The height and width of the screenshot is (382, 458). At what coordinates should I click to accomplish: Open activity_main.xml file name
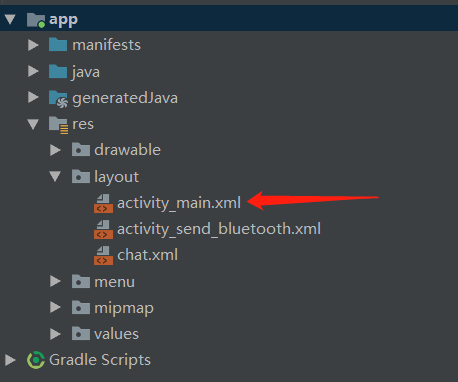[179, 203]
